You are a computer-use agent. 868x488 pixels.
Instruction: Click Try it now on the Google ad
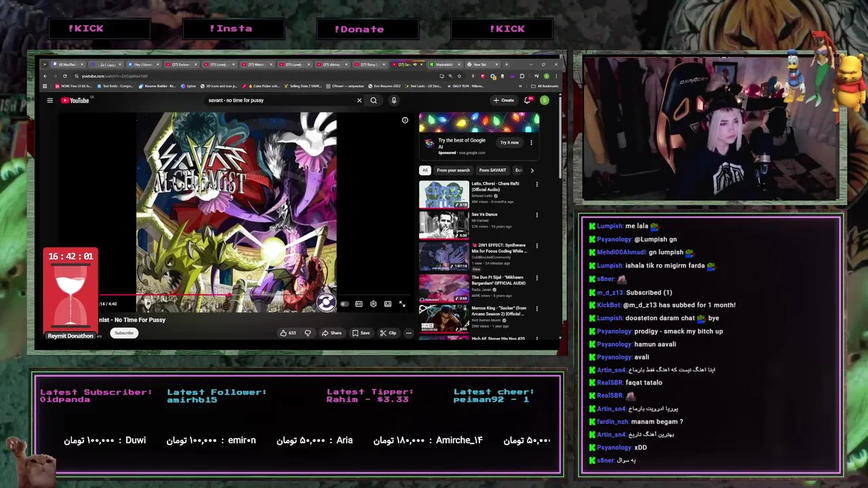509,142
